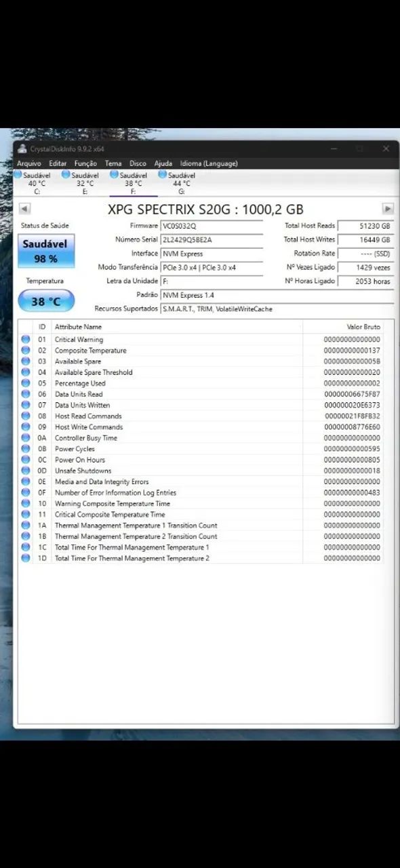
Task: Click status icon beside Available Spare Threshold
Action: (26, 372)
